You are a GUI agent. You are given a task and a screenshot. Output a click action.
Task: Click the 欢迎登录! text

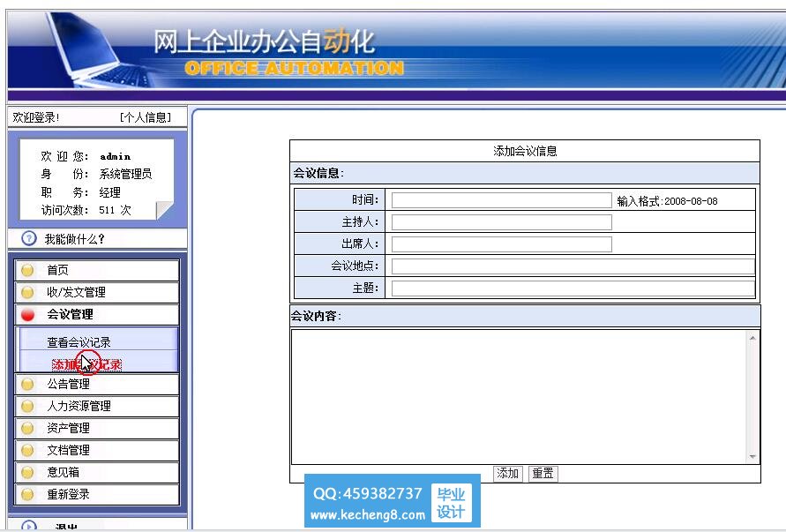[36, 117]
